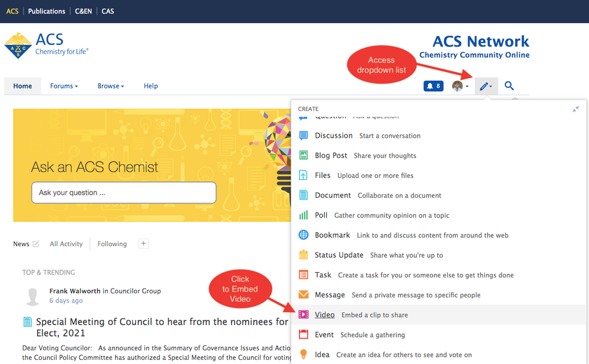Click the Event calendar icon
Viewport: 589px width, 364px height.
(x=304, y=335)
